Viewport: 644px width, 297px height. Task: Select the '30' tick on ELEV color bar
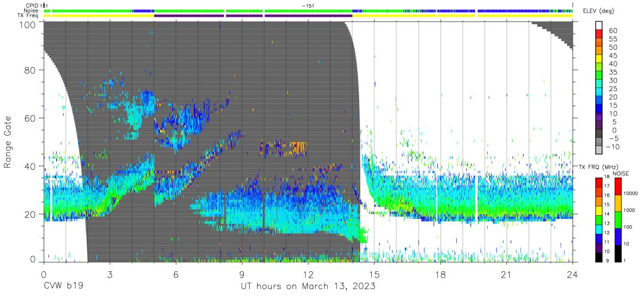(x=613, y=81)
